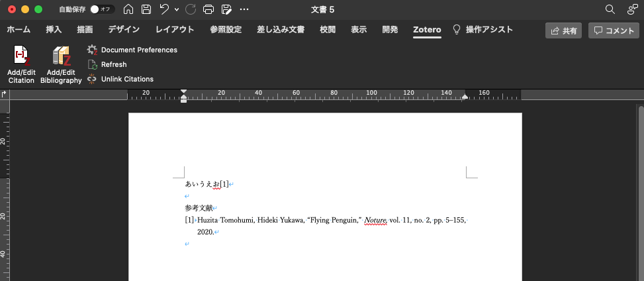Open the search magnifier icon
Screen dimensions: 644x281
610,9
